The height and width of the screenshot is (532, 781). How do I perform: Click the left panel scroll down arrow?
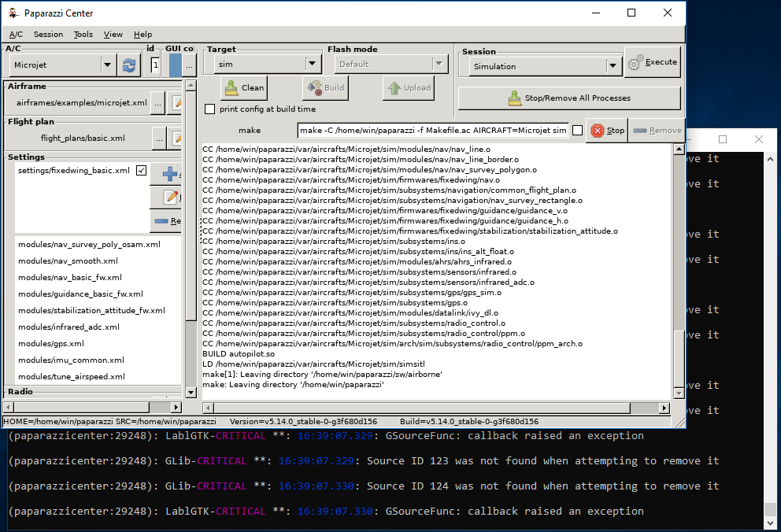[x=191, y=393]
